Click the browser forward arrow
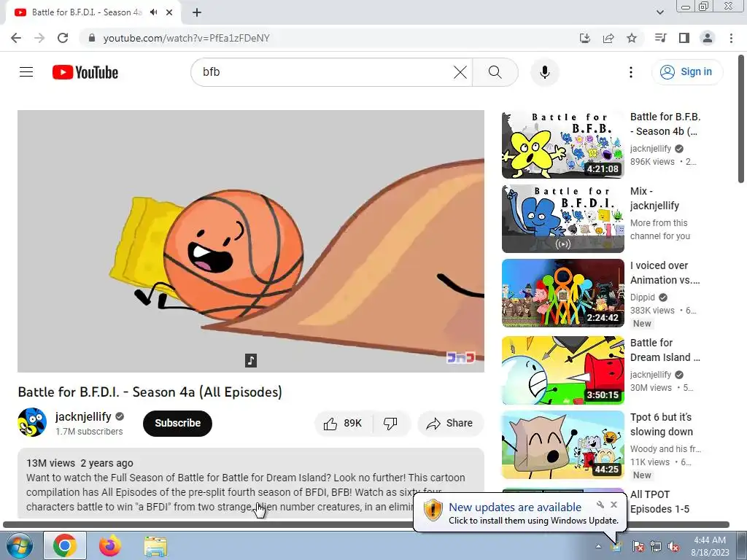Viewport: 747px width, 560px height. point(39,38)
